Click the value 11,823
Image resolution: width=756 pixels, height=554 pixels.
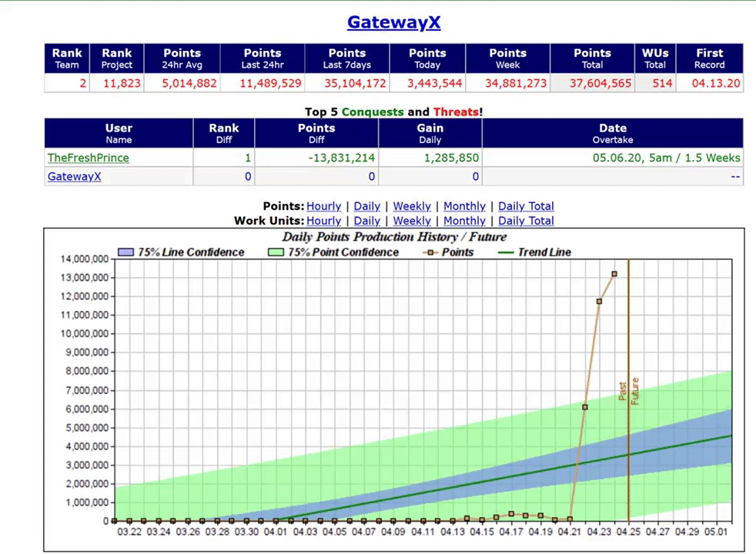[122, 83]
